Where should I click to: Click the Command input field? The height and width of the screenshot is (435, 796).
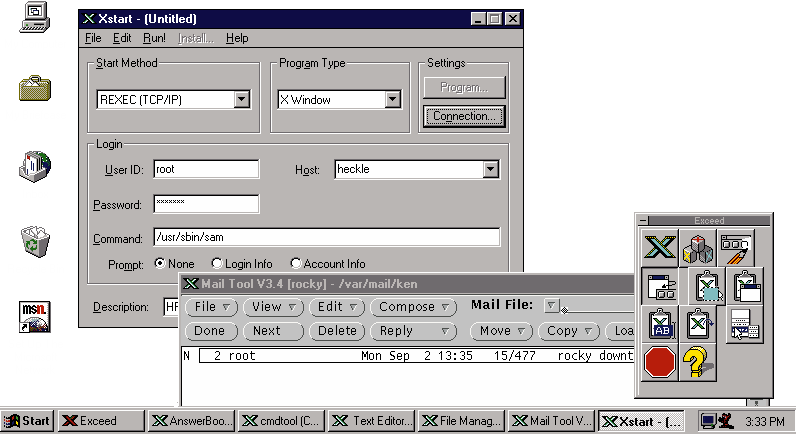[x=326, y=237]
